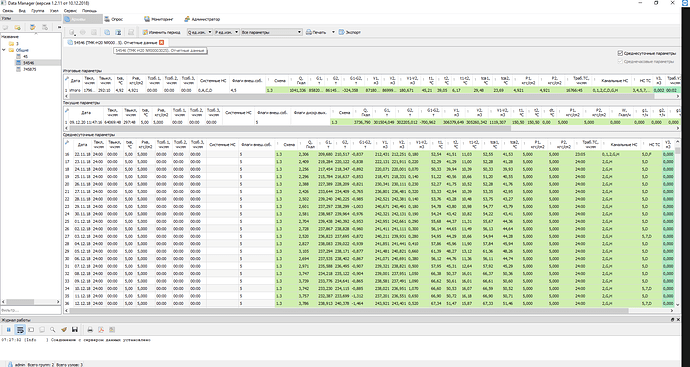
Task: Open the arrow menu next to Печать
Action: click(x=333, y=32)
